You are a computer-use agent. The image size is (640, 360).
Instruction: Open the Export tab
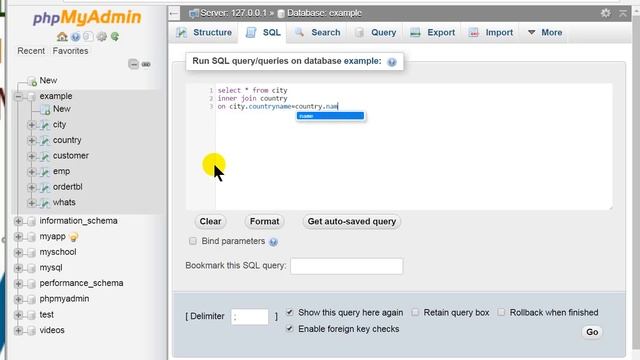tap(433, 33)
